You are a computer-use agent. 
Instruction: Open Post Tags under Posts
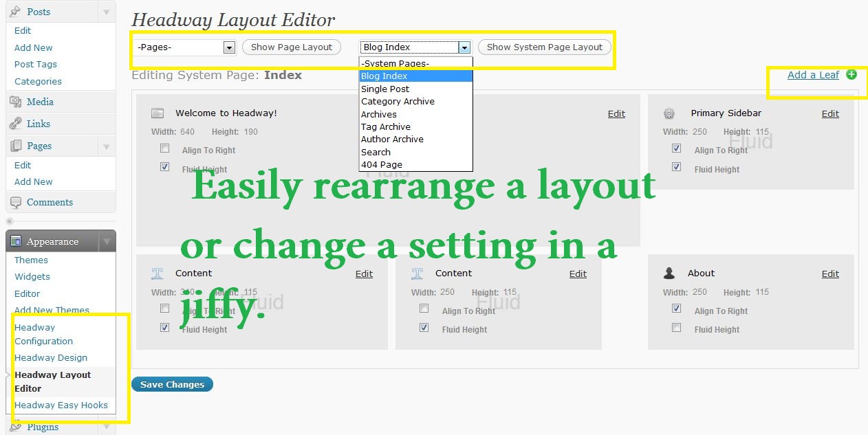[x=36, y=64]
